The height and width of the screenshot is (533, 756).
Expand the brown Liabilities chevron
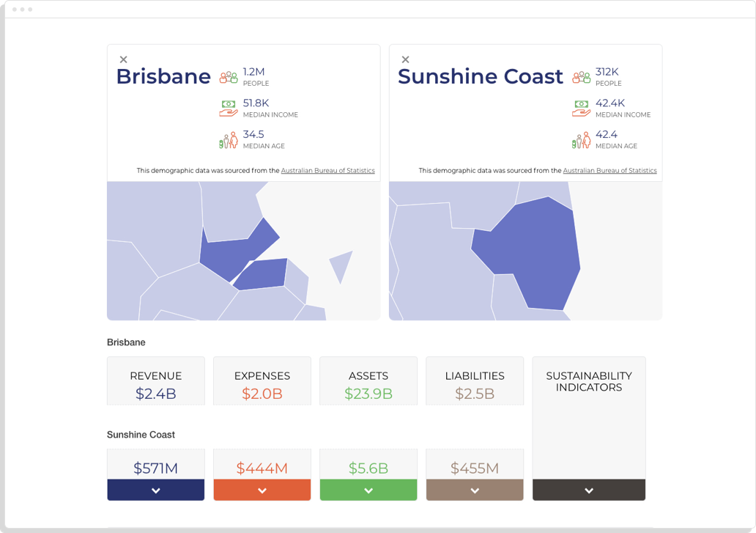[474, 489]
